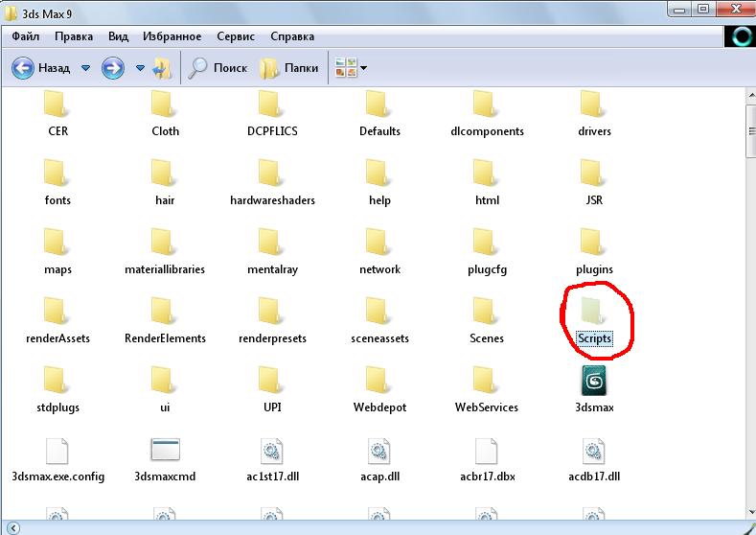Open the Избранное menu
This screenshot has height=535, width=756.
click(172, 36)
